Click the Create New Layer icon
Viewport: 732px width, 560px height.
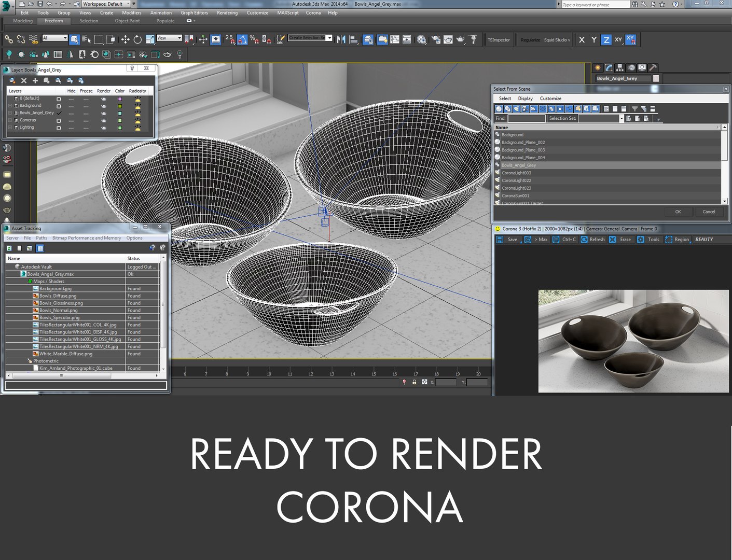pos(12,80)
